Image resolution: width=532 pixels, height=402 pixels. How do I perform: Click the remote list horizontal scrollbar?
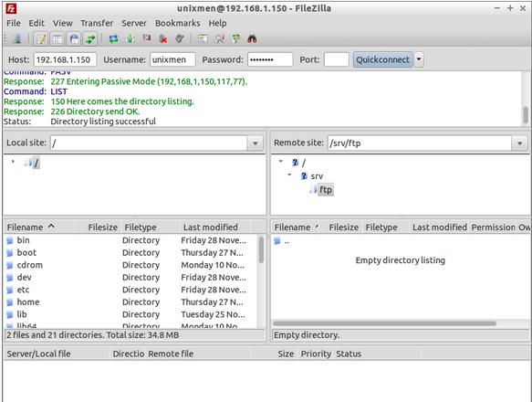pos(384,323)
